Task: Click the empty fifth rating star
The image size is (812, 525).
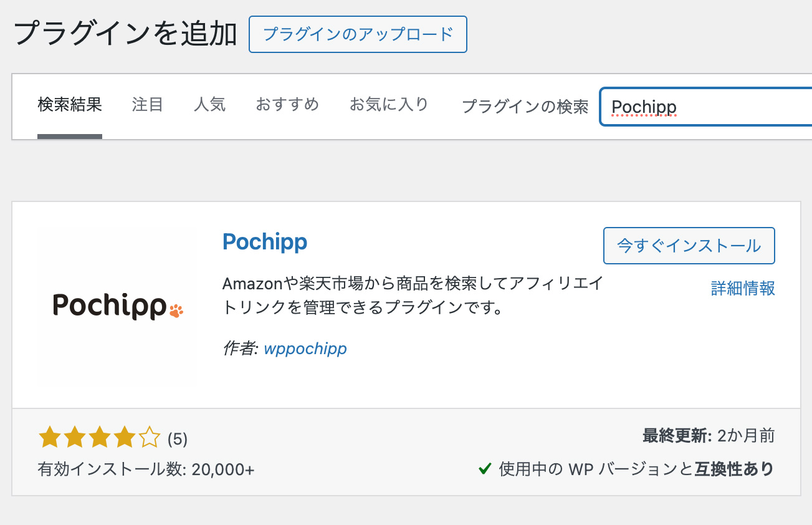Action: [150, 438]
